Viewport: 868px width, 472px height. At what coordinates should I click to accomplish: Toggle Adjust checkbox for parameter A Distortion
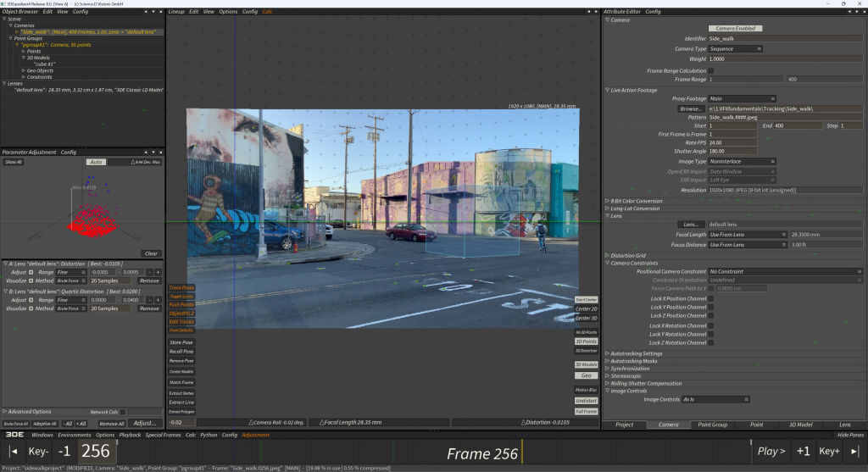(x=31, y=272)
